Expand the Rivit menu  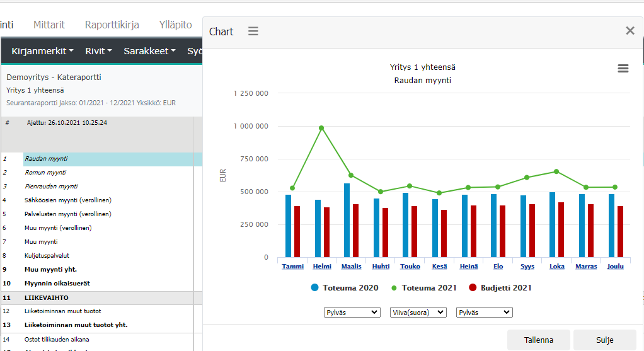[98, 51]
